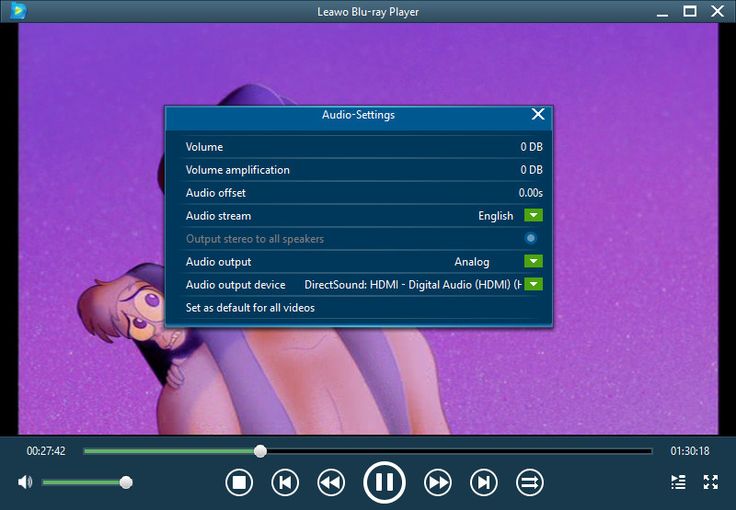Rewind the video
Screen dimensions: 736x510
[331, 482]
